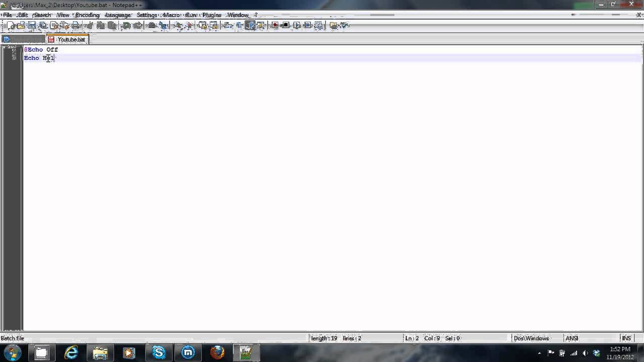Click the Save Recorded Macro icon

tap(318, 25)
